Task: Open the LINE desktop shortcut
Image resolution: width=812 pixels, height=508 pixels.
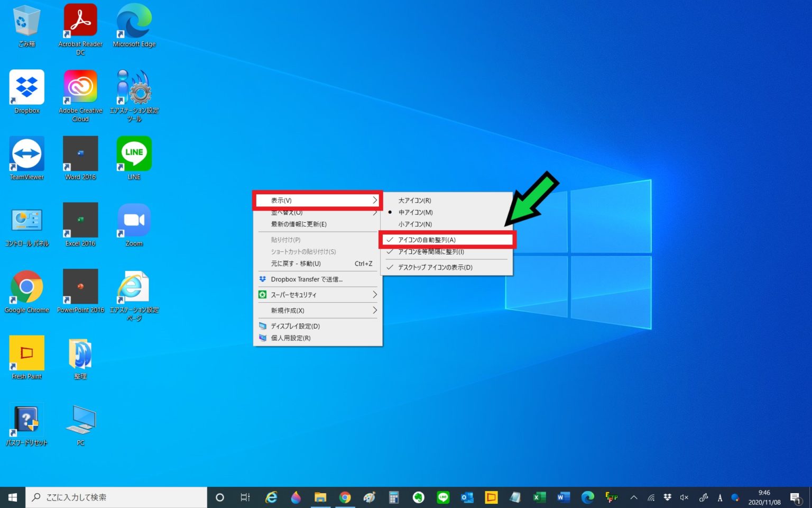Action: (x=134, y=155)
